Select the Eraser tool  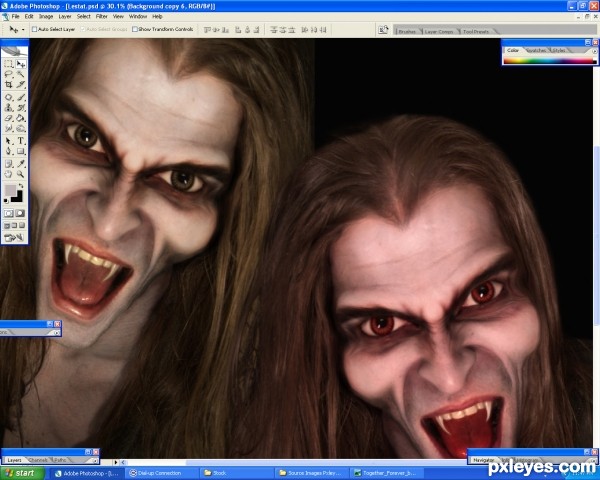click(x=8, y=118)
